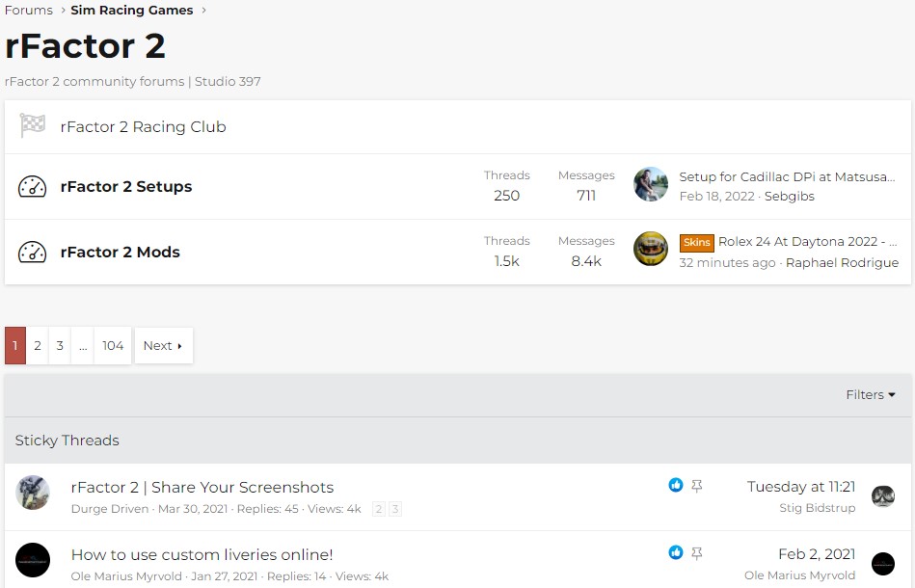Expand the ellipsis page selector
This screenshot has width=915, height=588.
83,345
